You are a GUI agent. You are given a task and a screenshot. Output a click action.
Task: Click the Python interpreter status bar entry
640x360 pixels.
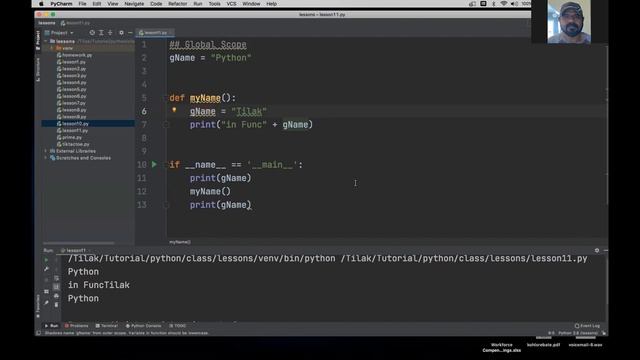pyautogui.click(x=578, y=333)
